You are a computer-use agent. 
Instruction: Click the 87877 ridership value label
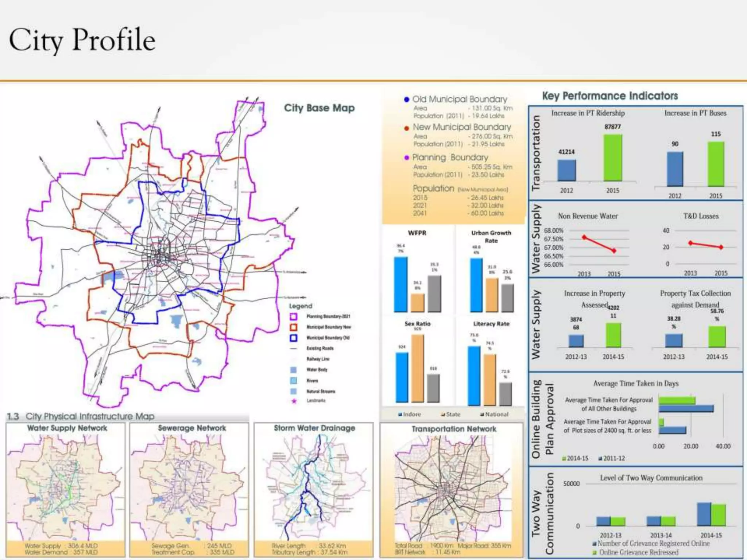coord(612,127)
